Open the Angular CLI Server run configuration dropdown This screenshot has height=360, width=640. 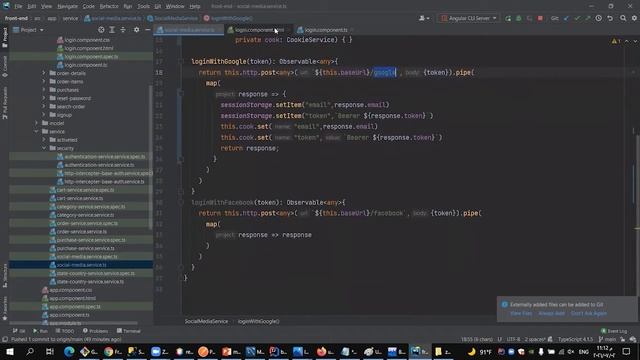[x=468, y=18]
